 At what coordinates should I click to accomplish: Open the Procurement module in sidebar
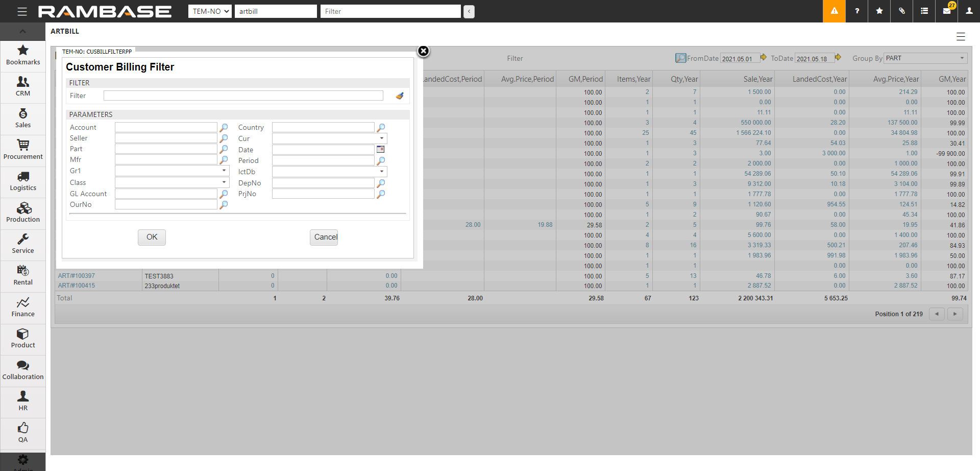23,150
